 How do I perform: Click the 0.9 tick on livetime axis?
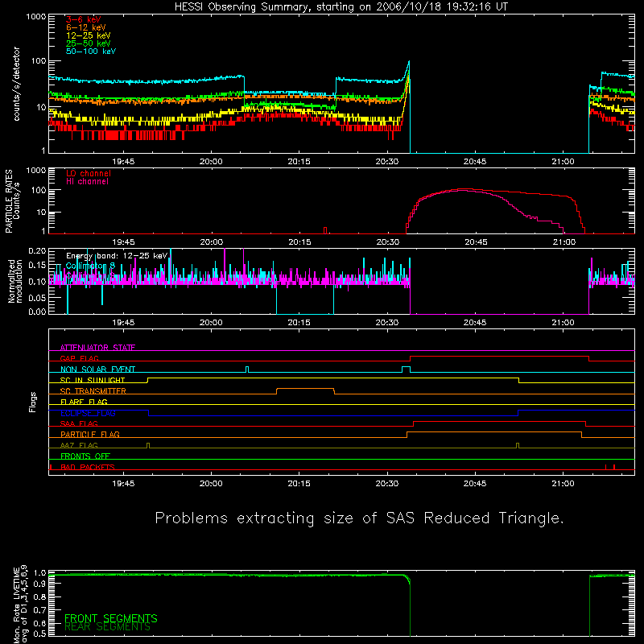(39, 585)
